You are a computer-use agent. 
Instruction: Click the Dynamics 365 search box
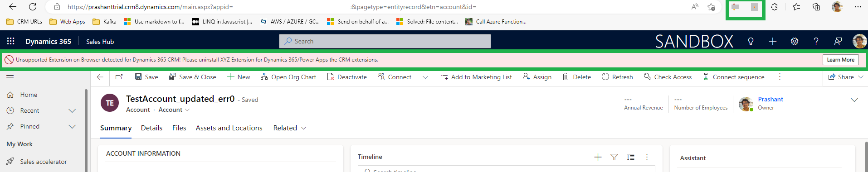tap(385, 41)
